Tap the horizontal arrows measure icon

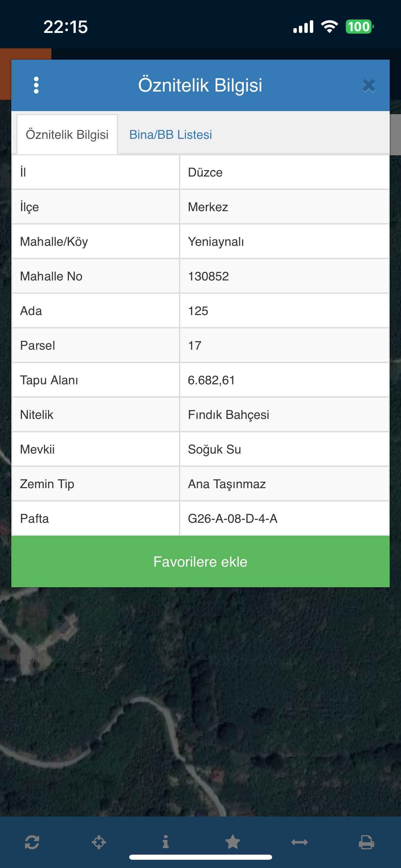[300, 842]
